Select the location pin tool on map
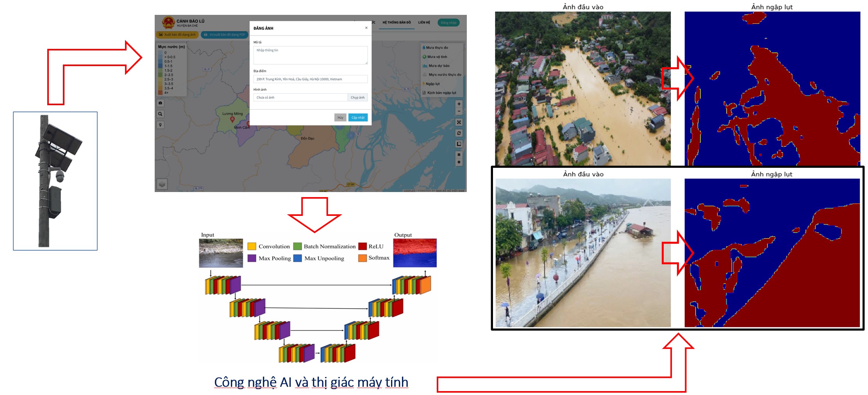868x395 pixels. tap(160, 125)
